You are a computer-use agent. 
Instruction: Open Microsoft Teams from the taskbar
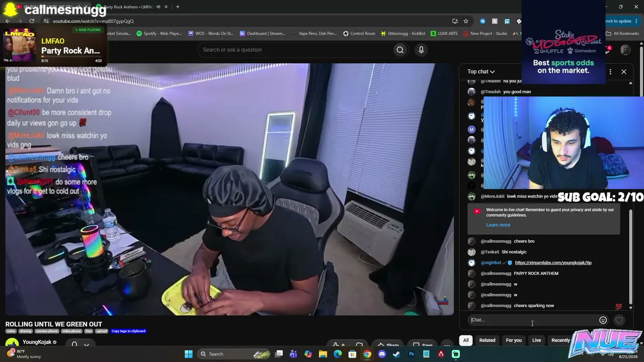coord(293,354)
